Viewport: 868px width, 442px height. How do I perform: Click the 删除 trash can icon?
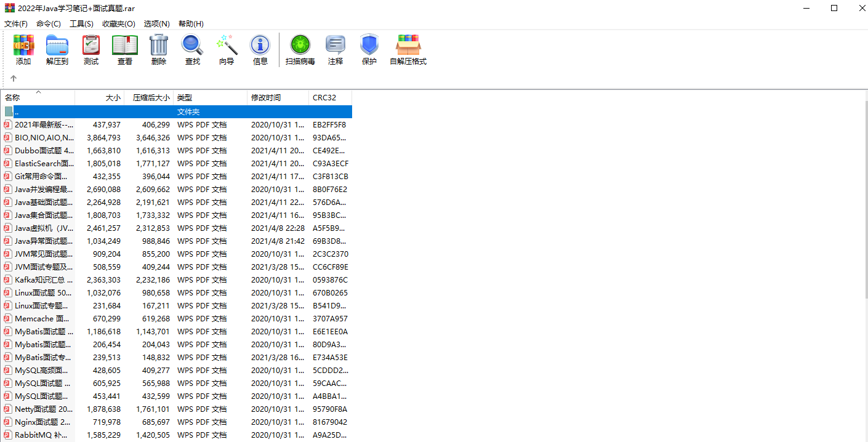point(159,45)
